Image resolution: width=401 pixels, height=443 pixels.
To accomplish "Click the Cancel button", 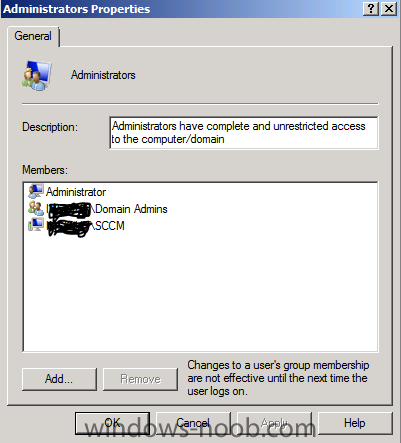I will (x=193, y=423).
